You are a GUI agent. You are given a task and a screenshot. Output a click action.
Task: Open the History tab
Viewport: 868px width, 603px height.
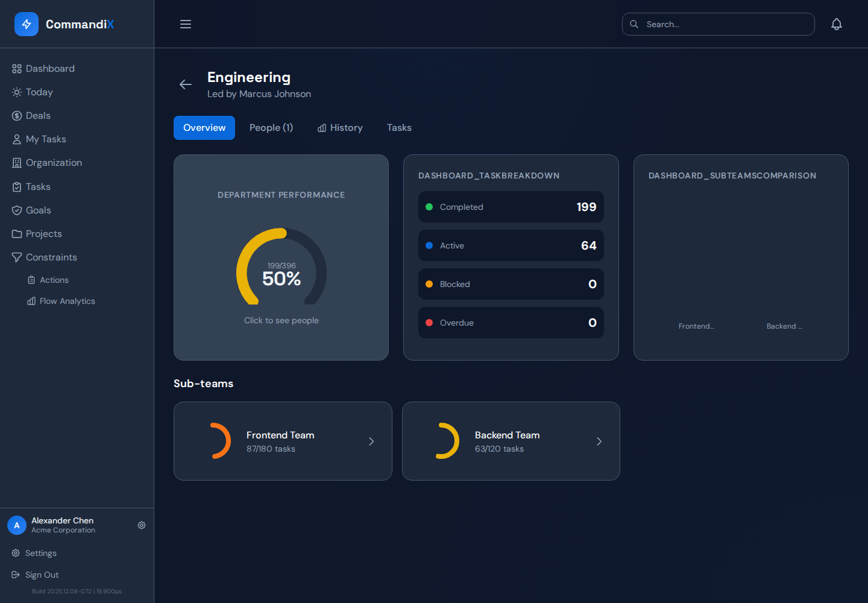click(340, 128)
